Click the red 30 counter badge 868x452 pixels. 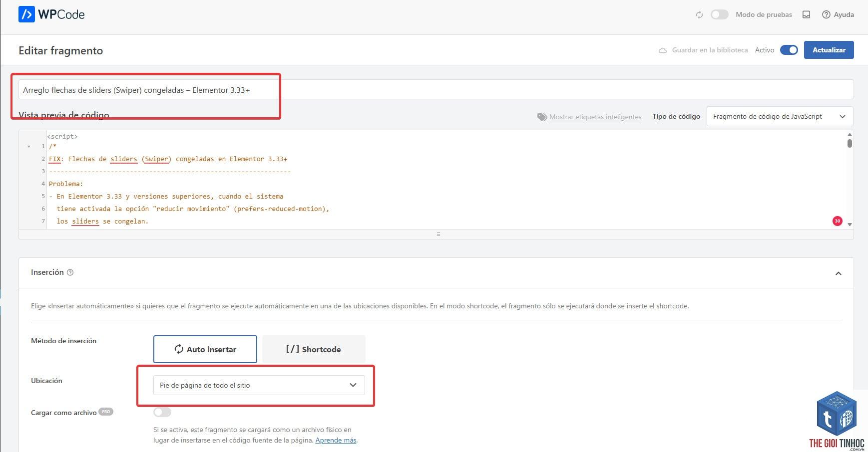tap(838, 221)
